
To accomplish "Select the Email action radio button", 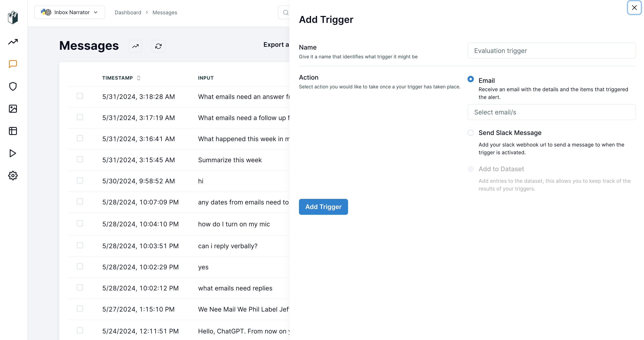I will click(470, 79).
